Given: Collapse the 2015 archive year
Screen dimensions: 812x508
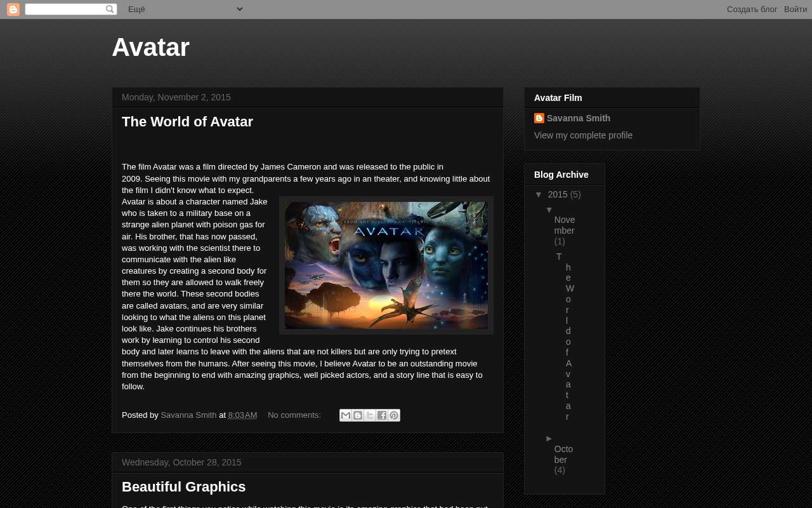Looking at the screenshot, I should [x=539, y=194].
